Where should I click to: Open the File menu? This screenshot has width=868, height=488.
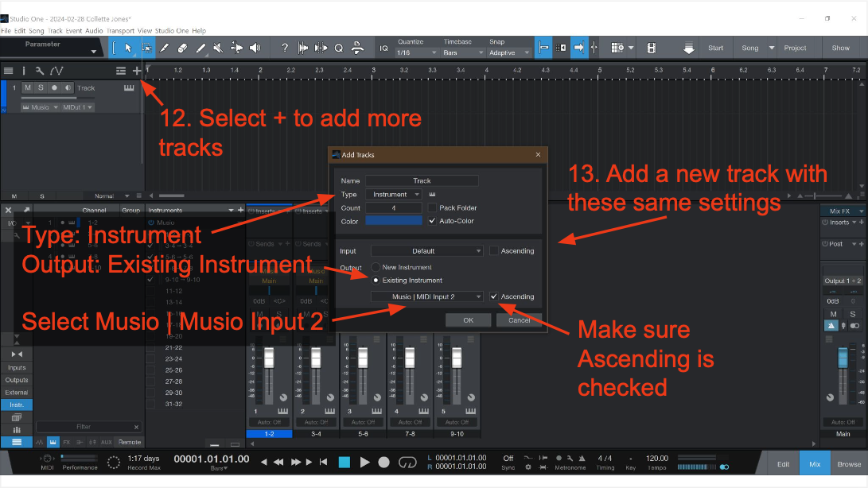pyautogui.click(x=6, y=31)
